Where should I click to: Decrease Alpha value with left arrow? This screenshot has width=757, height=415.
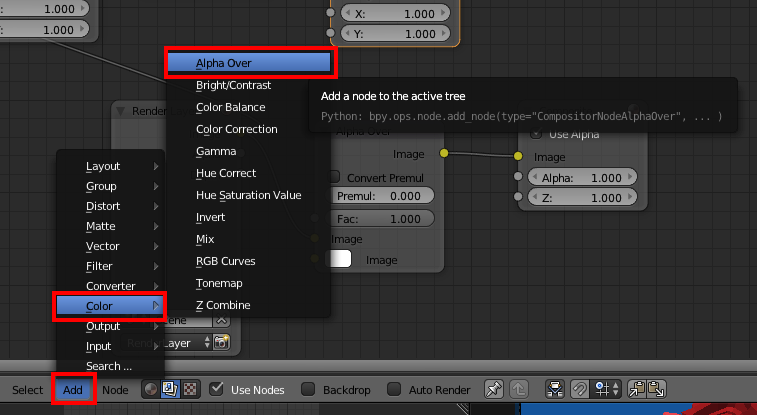click(x=534, y=177)
